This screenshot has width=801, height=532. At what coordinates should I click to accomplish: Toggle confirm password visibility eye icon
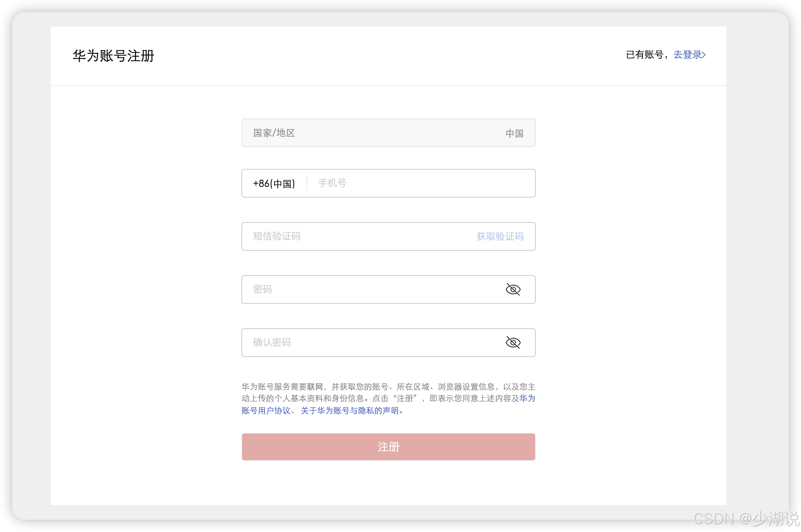click(x=513, y=343)
